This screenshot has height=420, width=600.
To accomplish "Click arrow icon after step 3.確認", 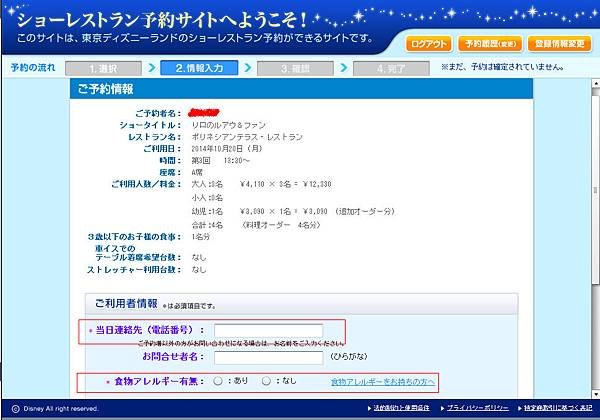I will 344,68.
